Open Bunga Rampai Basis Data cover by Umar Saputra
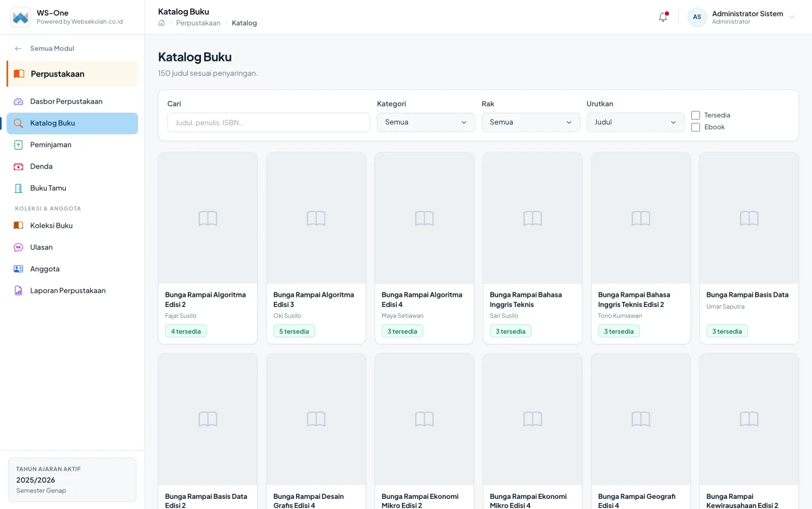Viewport: 812px width, 509px height. (749, 218)
